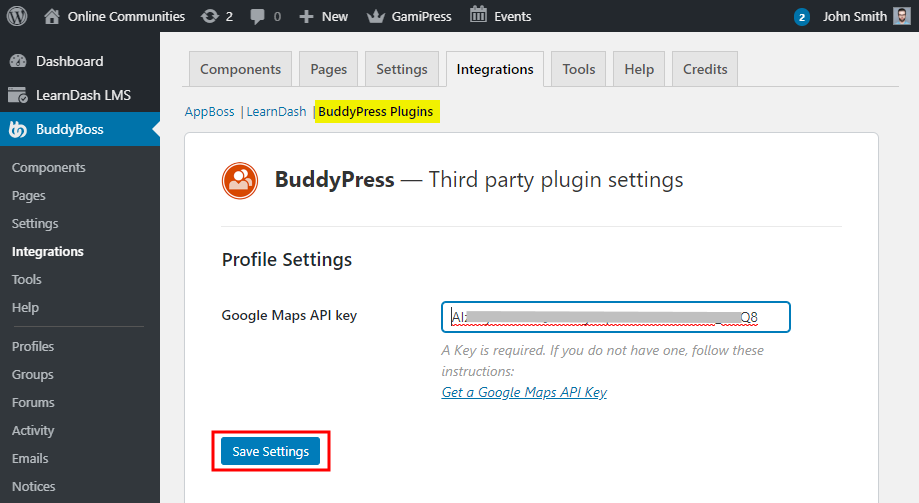Click the Save Settings button

point(270,452)
